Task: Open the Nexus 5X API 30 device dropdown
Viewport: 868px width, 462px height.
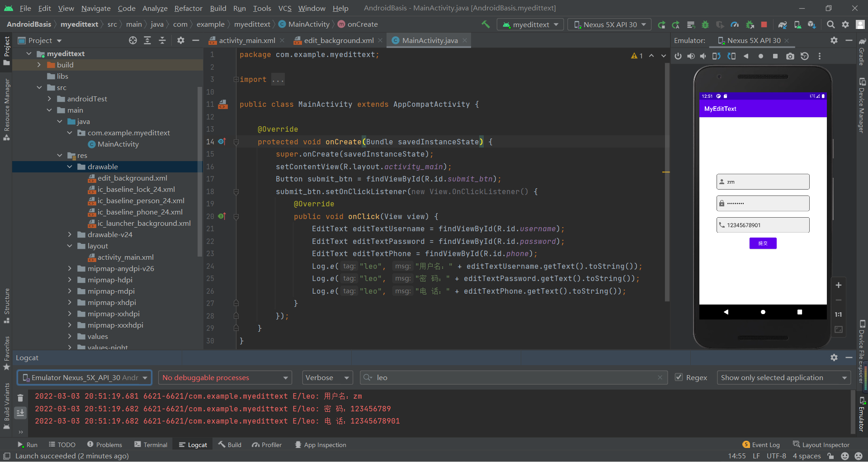Action: pos(609,24)
